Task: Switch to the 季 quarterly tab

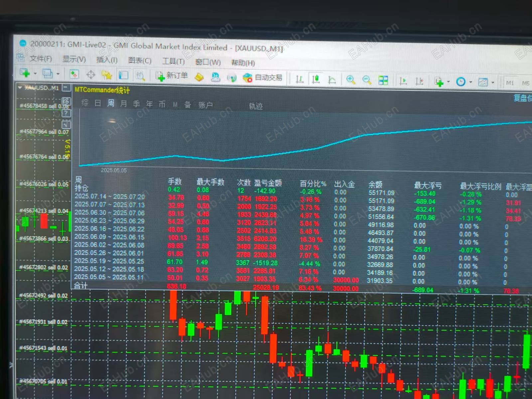Action: [x=136, y=104]
